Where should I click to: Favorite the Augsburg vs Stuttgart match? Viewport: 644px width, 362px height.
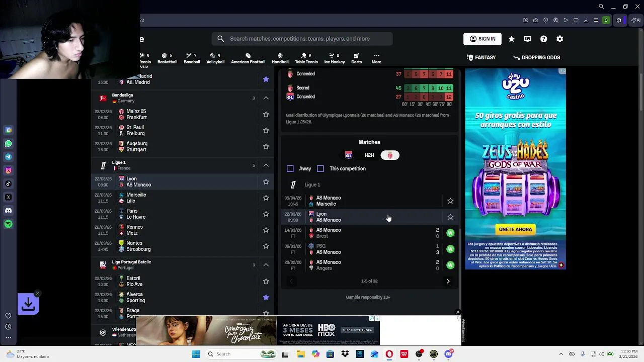tap(266, 146)
